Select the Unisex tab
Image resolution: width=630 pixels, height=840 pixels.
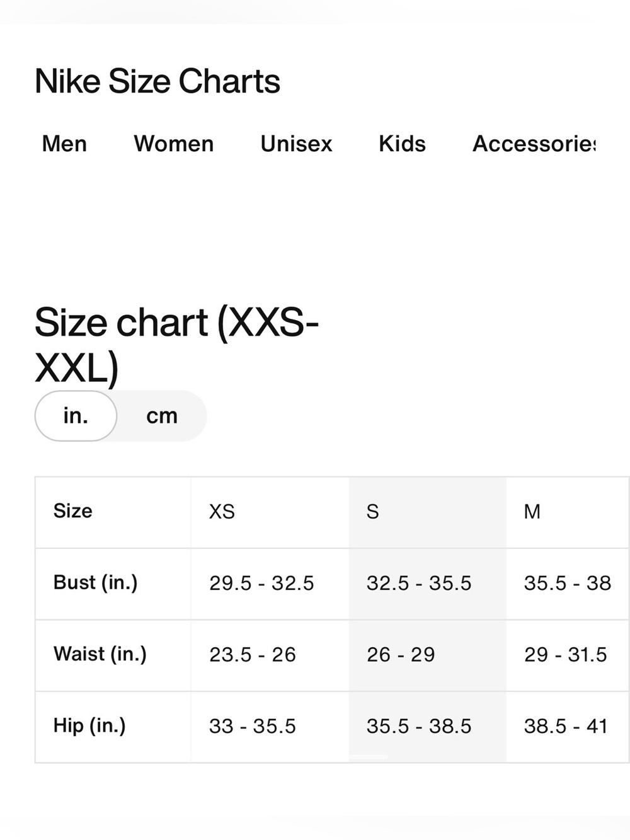click(x=296, y=144)
